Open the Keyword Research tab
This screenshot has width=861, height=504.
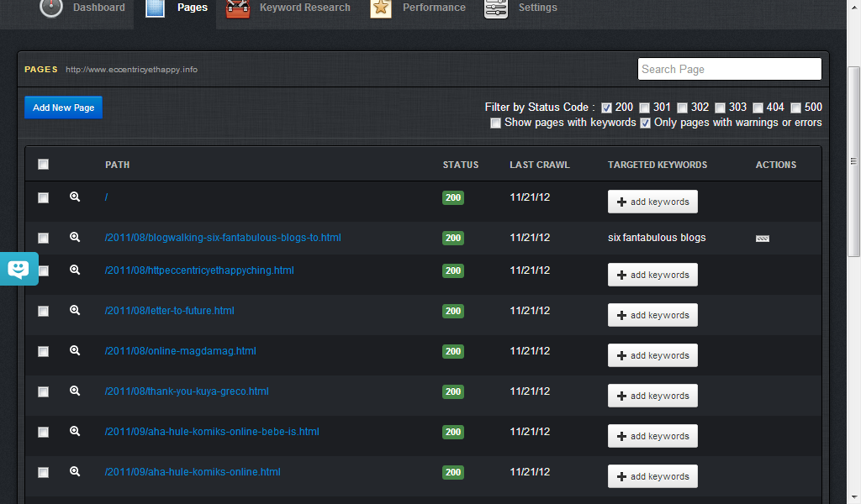click(x=304, y=8)
